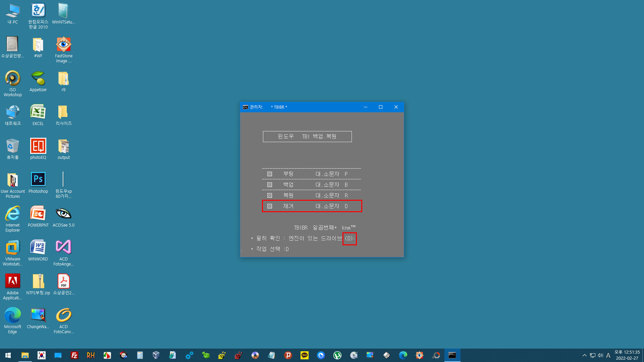The image size is (644, 362).
Task: Select the 네트워크 desktop icon
Action: [x=13, y=115]
